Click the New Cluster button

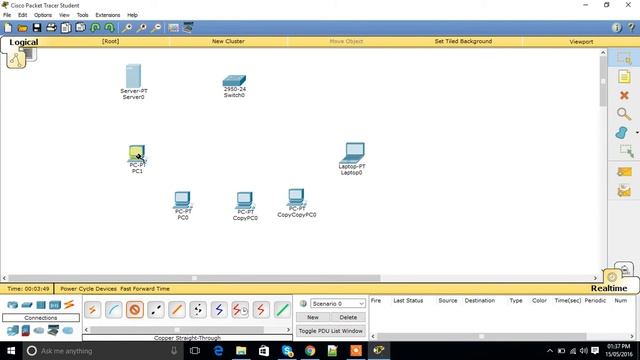pyautogui.click(x=228, y=41)
